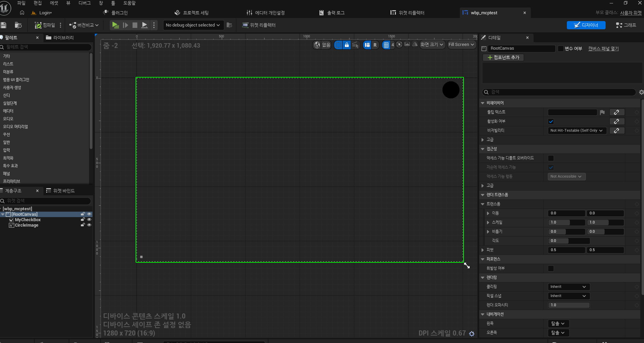Viewport: 644px width, 343px height.
Task: Switch to the 위젯 바인드 tab
Action: click(60, 191)
